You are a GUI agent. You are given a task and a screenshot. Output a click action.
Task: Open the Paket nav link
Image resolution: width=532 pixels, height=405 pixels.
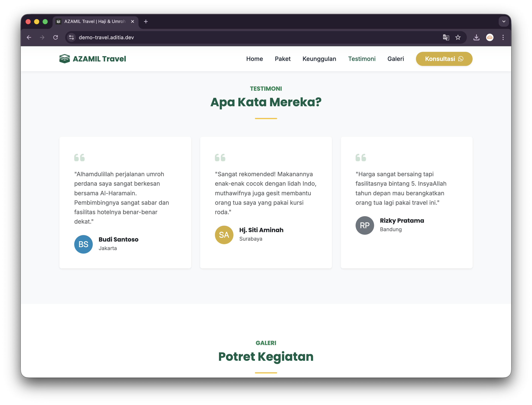coord(282,59)
